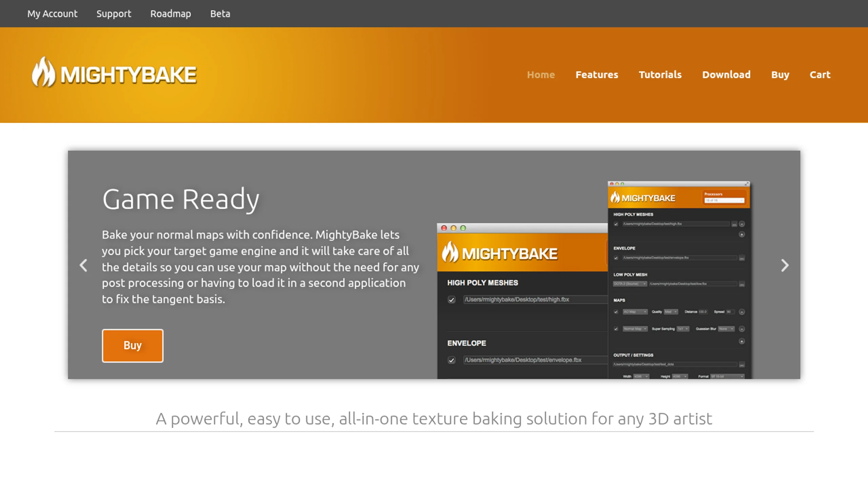Viewport: 868px width, 488px height.
Task: Open My Account in the top bar
Action: (52, 14)
